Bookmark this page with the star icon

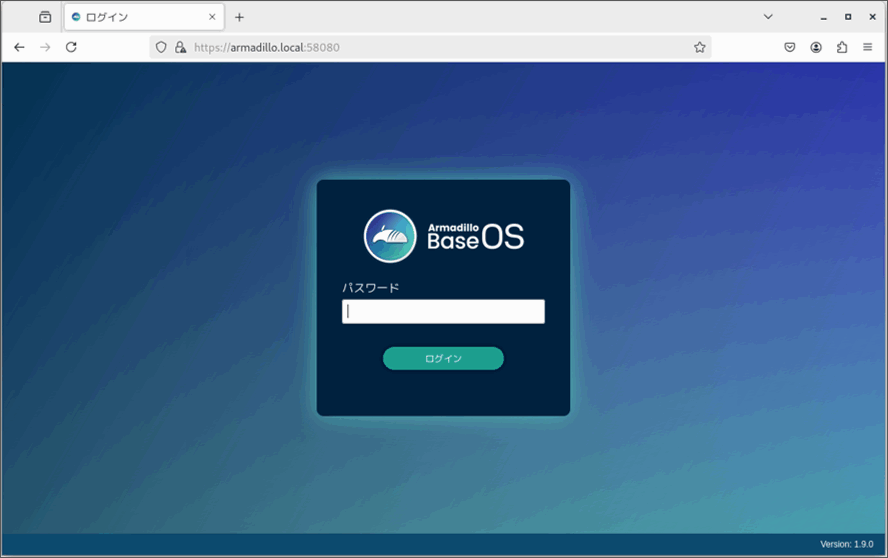[700, 47]
